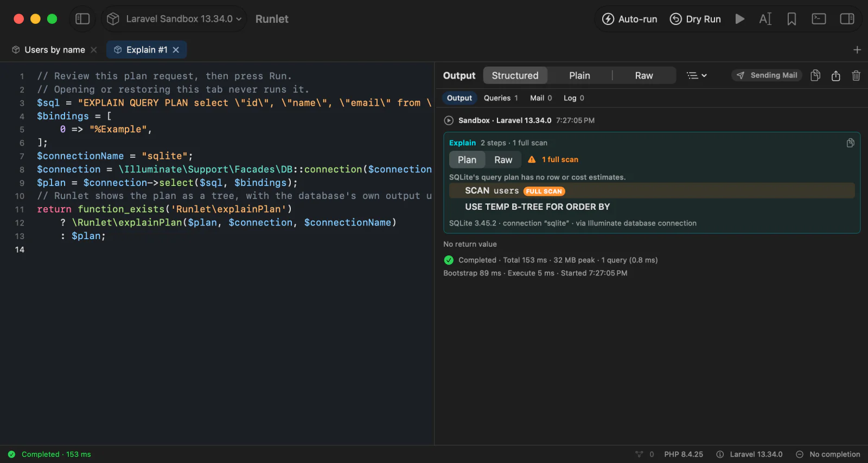Click the SCAN users plan row
The height and width of the screenshot is (463, 868).
point(652,191)
